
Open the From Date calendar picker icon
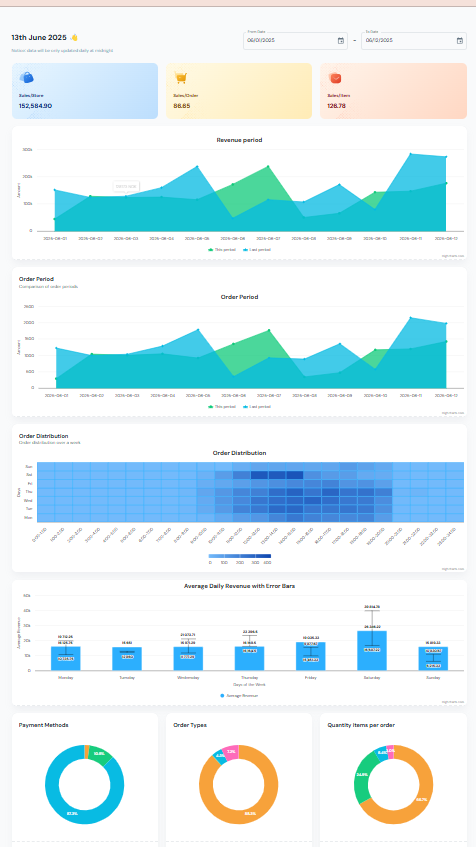click(341, 41)
